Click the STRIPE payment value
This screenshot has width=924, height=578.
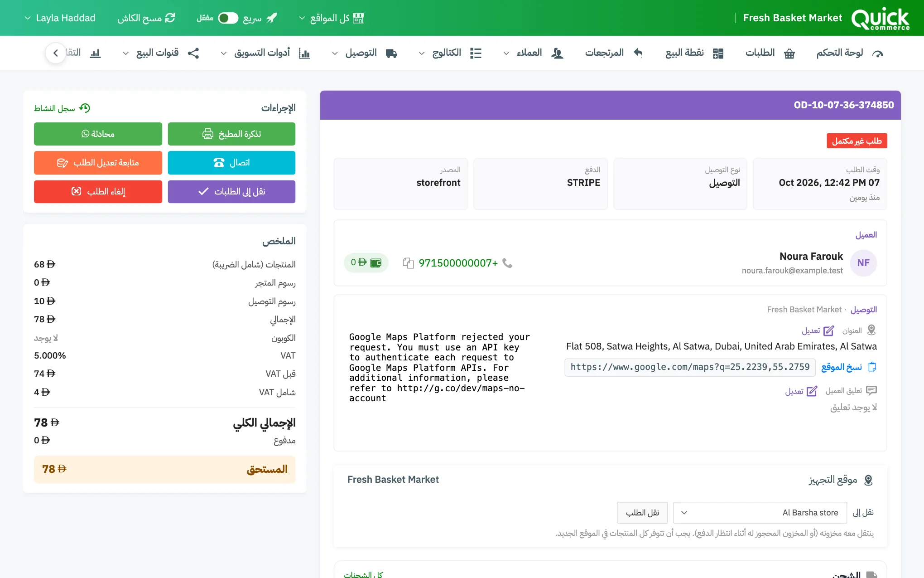(x=583, y=183)
